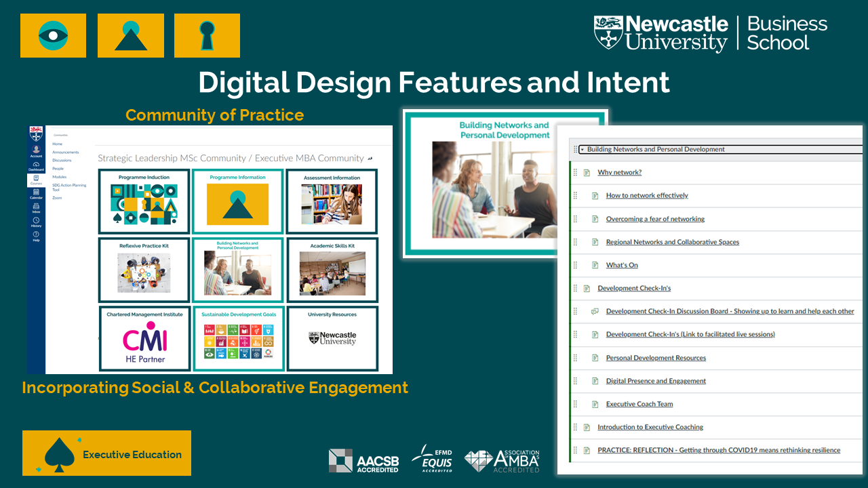Open the Academic Skills Kit tile
The height and width of the screenshot is (488, 868).
tap(332, 270)
